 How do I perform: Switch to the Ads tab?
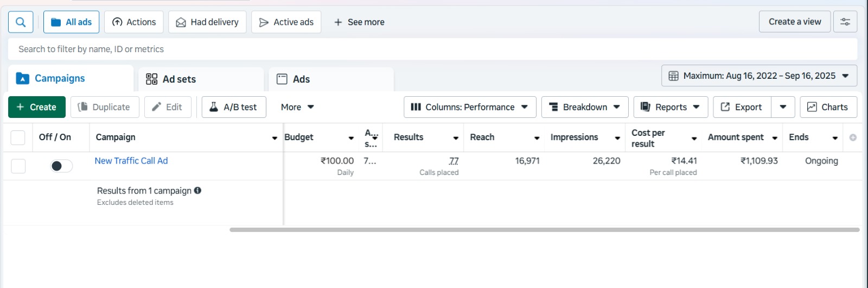click(x=301, y=79)
